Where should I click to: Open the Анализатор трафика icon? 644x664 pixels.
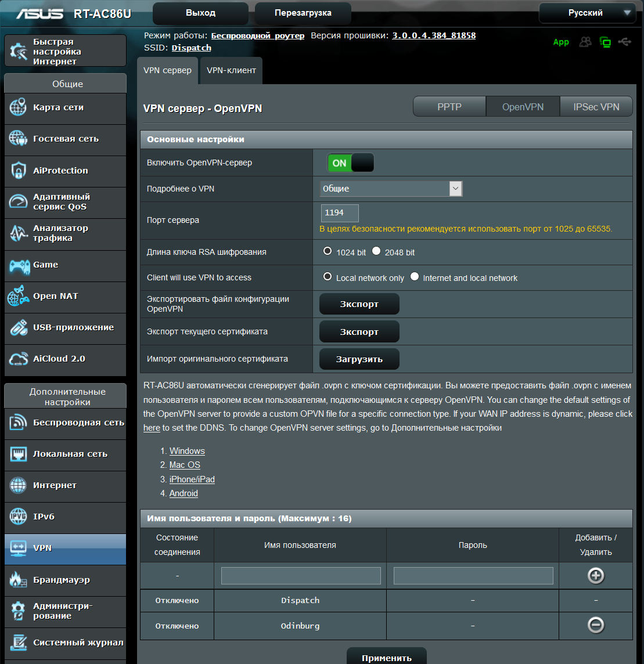pos(19,233)
